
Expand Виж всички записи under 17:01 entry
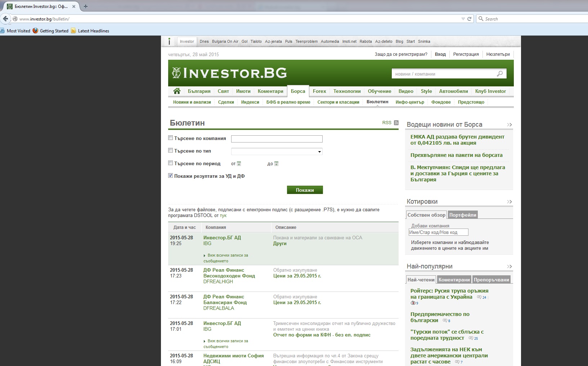tap(226, 344)
